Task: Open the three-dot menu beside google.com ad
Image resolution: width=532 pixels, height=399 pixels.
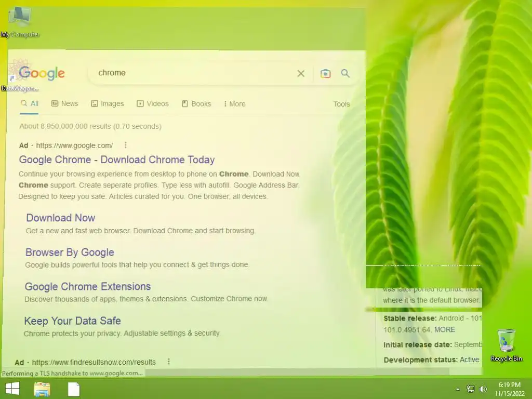Action: [x=126, y=145]
